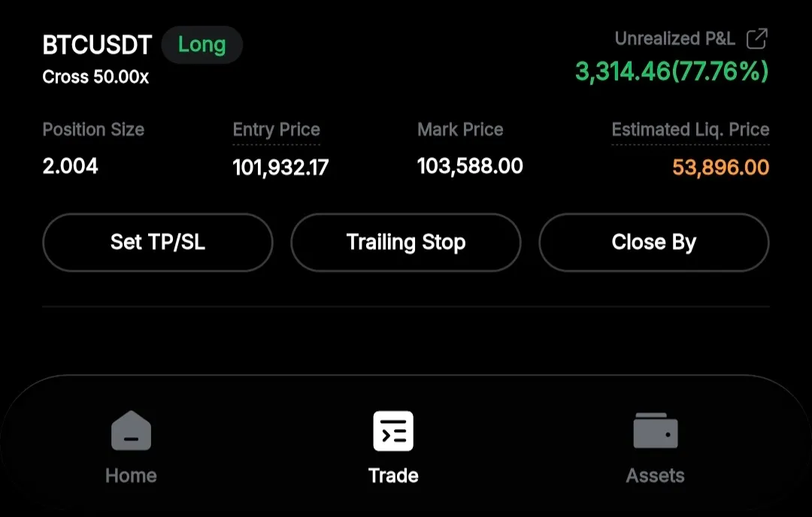Tap the Estimated Liq. Price label
812x517 pixels.
tap(690, 130)
